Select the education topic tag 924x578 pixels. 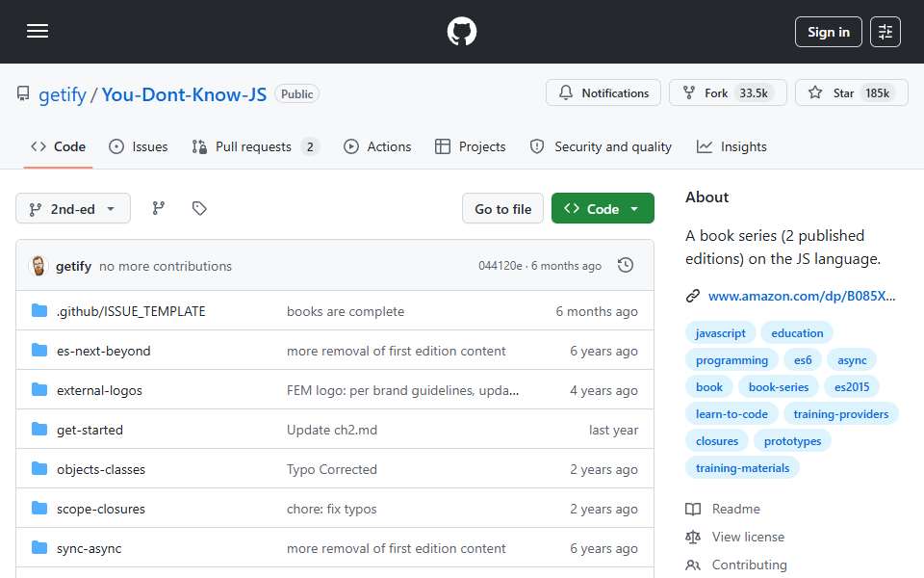click(x=797, y=333)
